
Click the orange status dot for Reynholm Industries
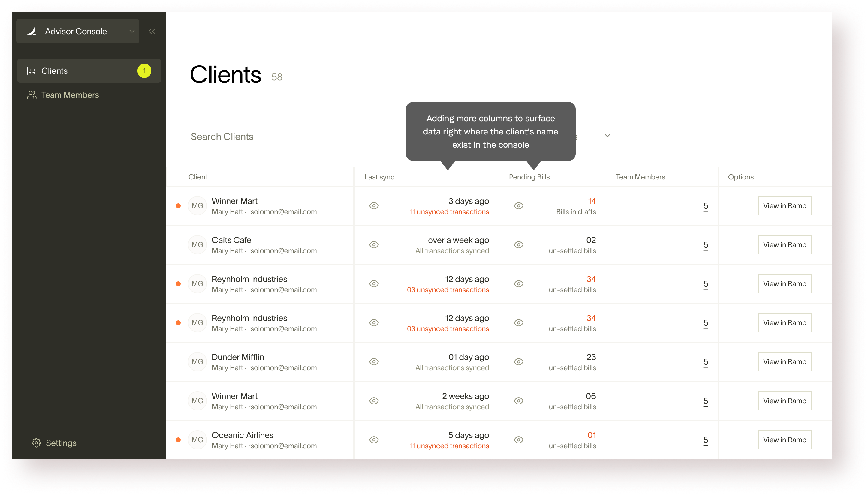178,284
